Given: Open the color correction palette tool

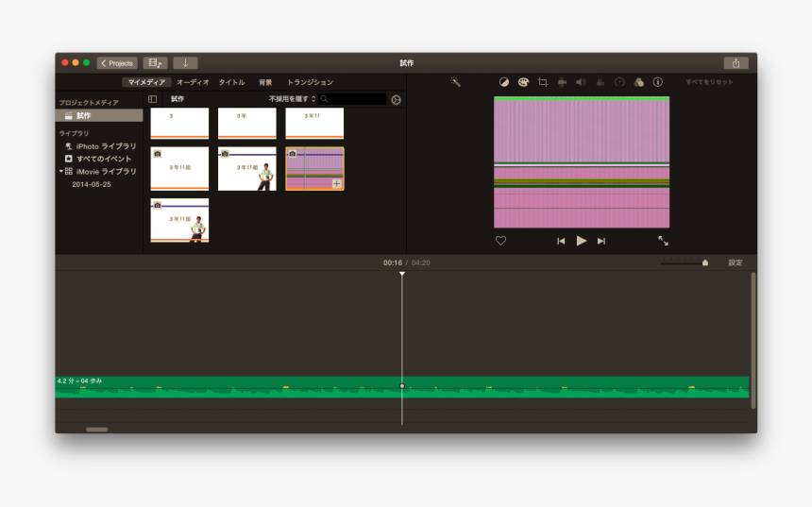Looking at the screenshot, I should pyautogui.click(x=523, y=82).
